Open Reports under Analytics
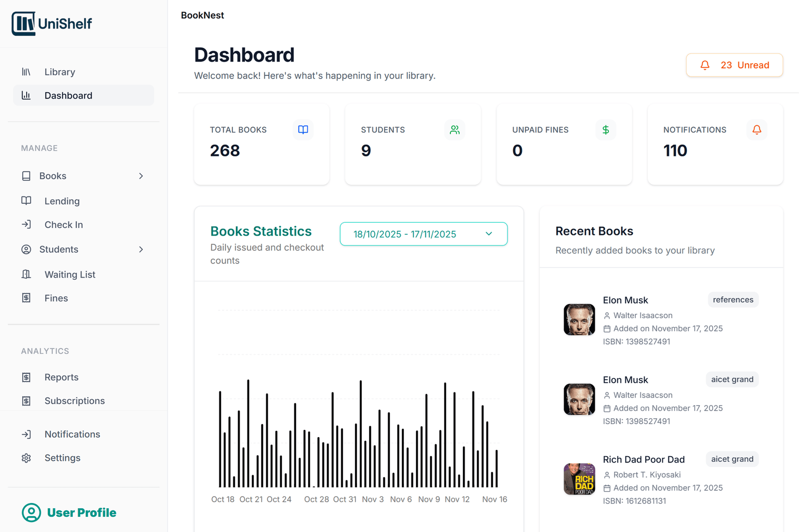 (61, 377)
